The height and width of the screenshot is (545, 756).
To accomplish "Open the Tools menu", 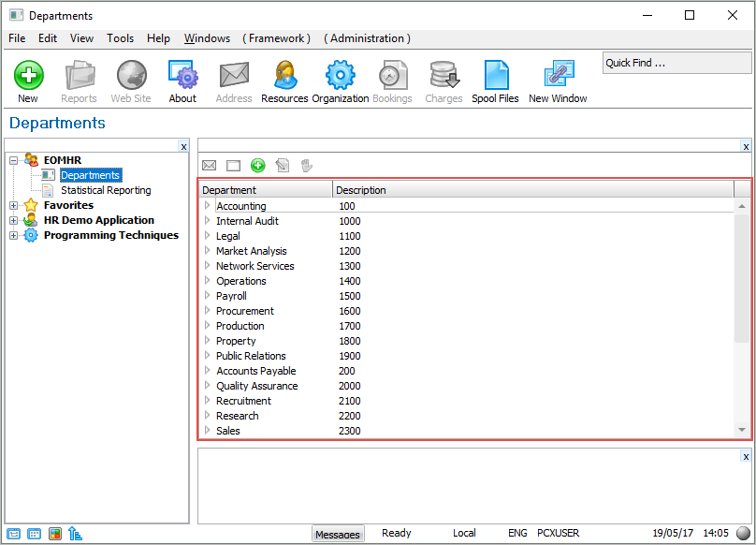I will [x=120, y=38].
